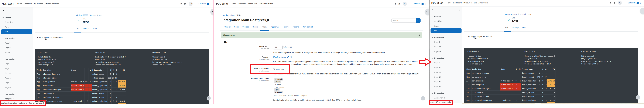Open AU user menu in middle screenshot
This screenshot has height=108, width=644.
pyautogui.click(x=406, y=4)
